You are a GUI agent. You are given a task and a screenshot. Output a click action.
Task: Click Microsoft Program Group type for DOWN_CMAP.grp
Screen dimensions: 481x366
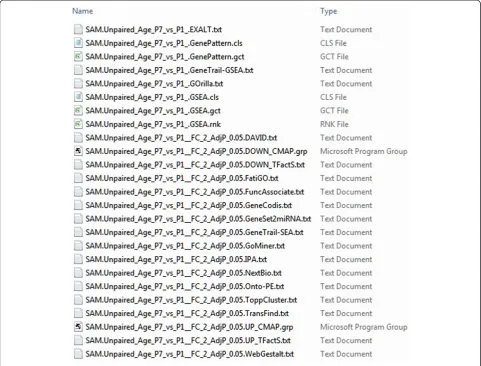point(364,151)
